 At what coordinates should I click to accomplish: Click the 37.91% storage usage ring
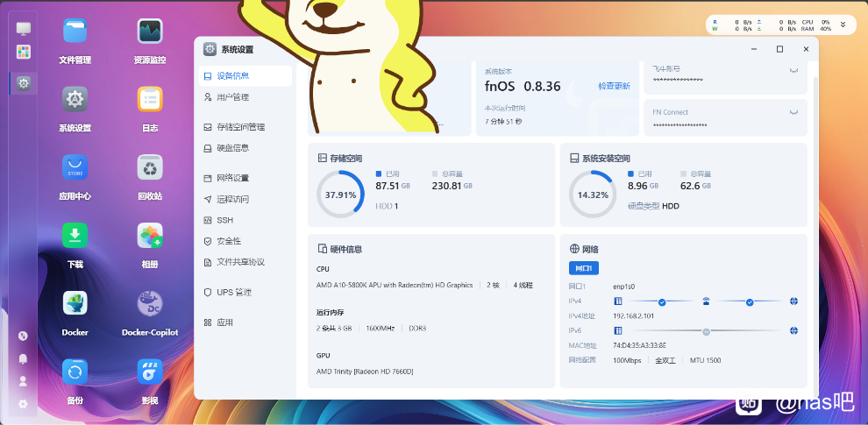340,195
